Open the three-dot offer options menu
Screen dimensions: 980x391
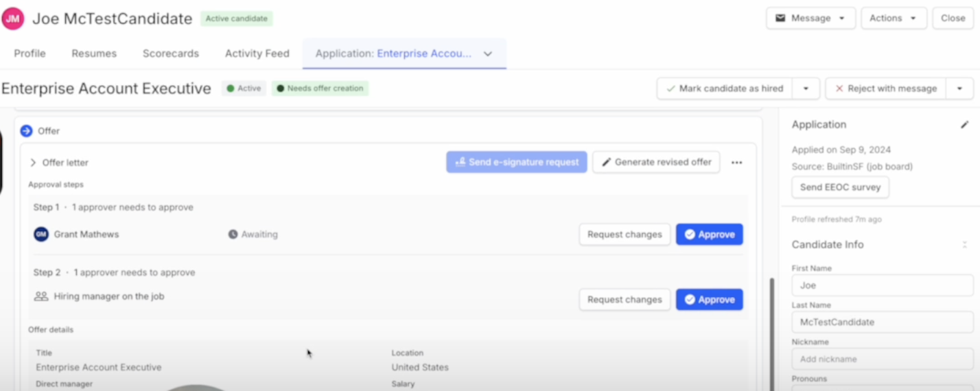pyautogui.click(x=736, y=163)
